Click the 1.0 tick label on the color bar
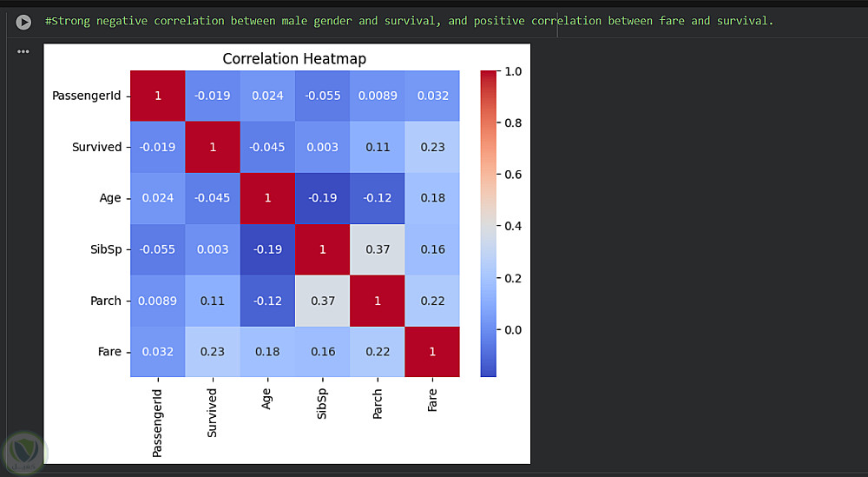 point(513,71)
